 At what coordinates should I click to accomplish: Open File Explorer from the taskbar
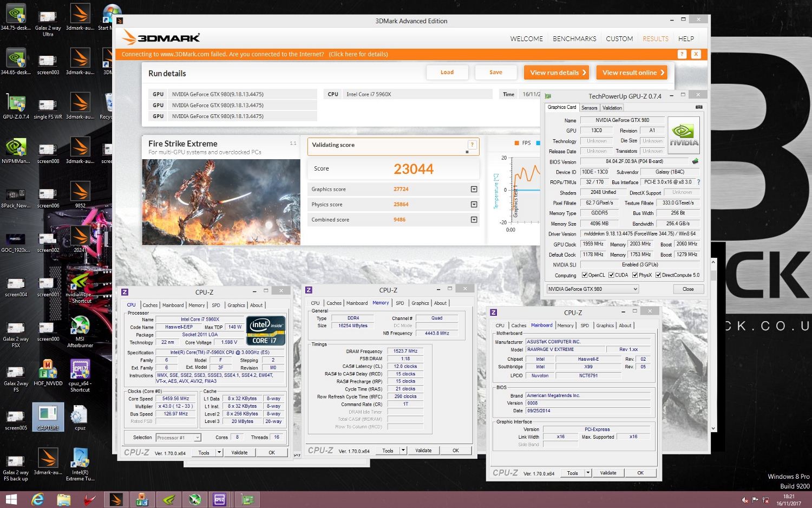point(64,499)
